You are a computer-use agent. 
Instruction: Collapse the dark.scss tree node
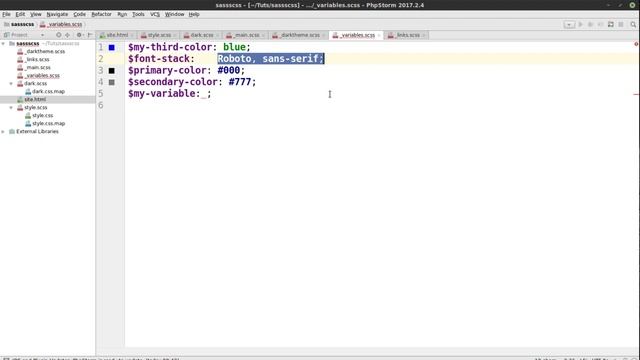click(11, 83)
